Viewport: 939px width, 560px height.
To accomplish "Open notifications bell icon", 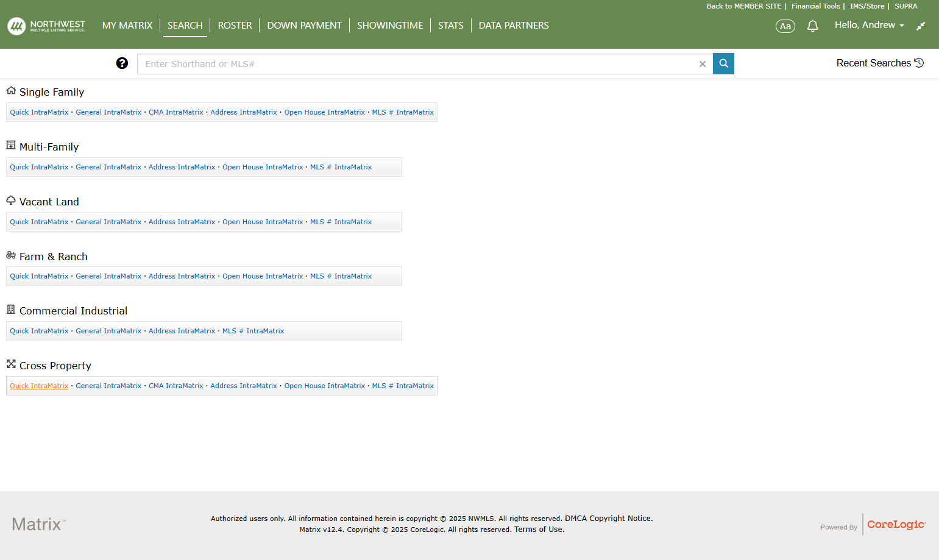I will point(812,26).
